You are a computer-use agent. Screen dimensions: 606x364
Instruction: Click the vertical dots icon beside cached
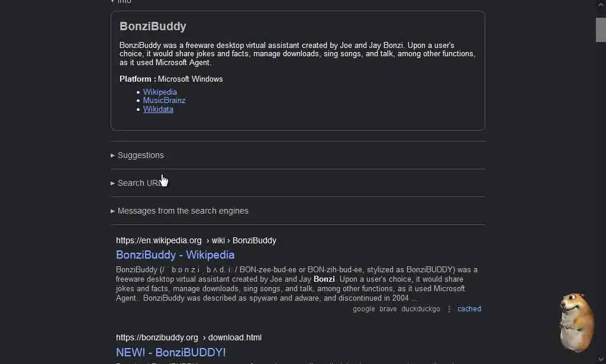point(449,309)
